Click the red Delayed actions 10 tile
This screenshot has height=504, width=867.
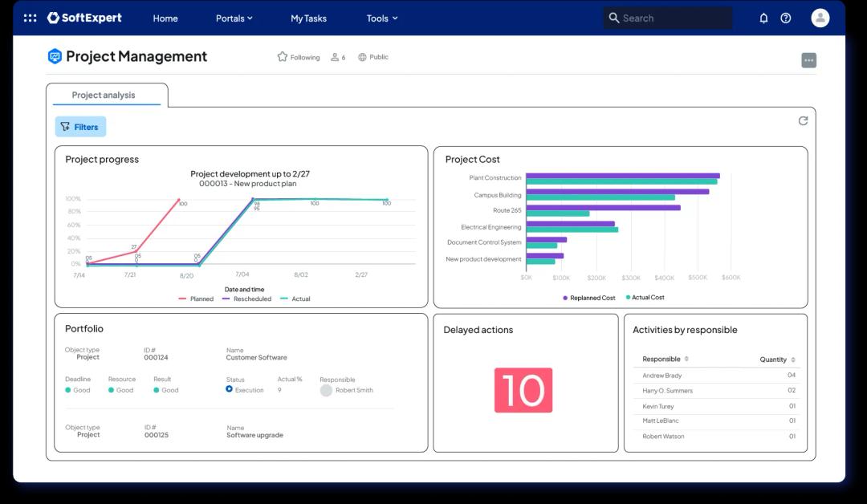click(523, 390)
